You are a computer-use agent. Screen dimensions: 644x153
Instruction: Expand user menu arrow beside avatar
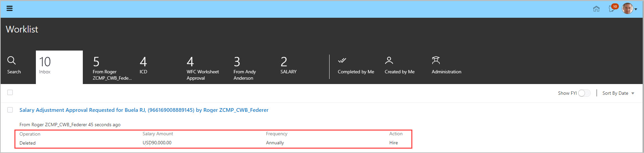pyautogui.click(x=636, y=9)
